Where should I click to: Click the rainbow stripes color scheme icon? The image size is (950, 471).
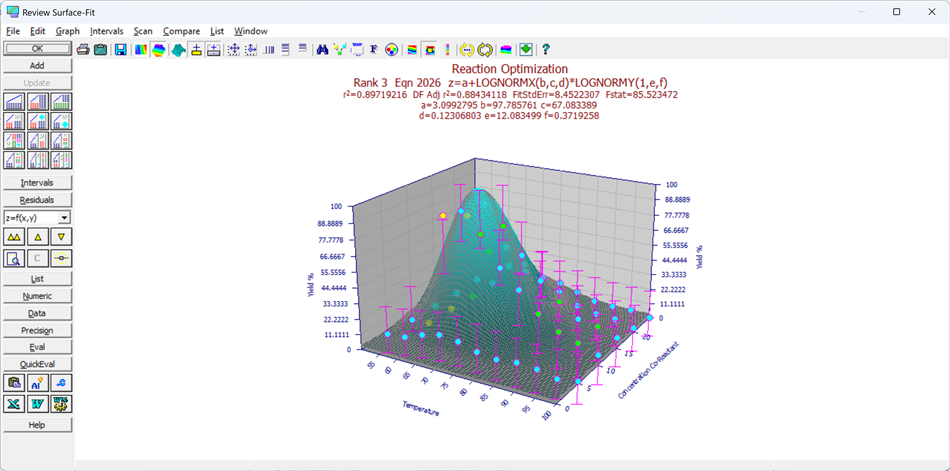pyautogui.click(x=412, y=50)
